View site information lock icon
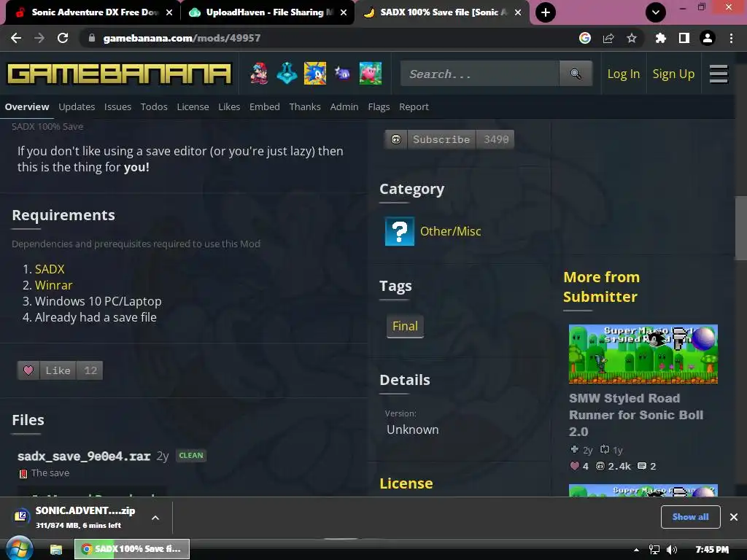 click(91, 38)
